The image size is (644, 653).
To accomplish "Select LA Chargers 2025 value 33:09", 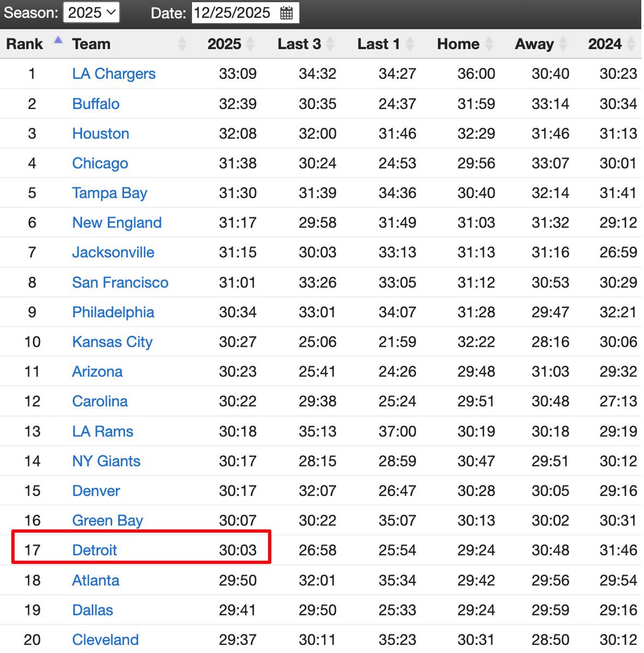I will [238, 74].
